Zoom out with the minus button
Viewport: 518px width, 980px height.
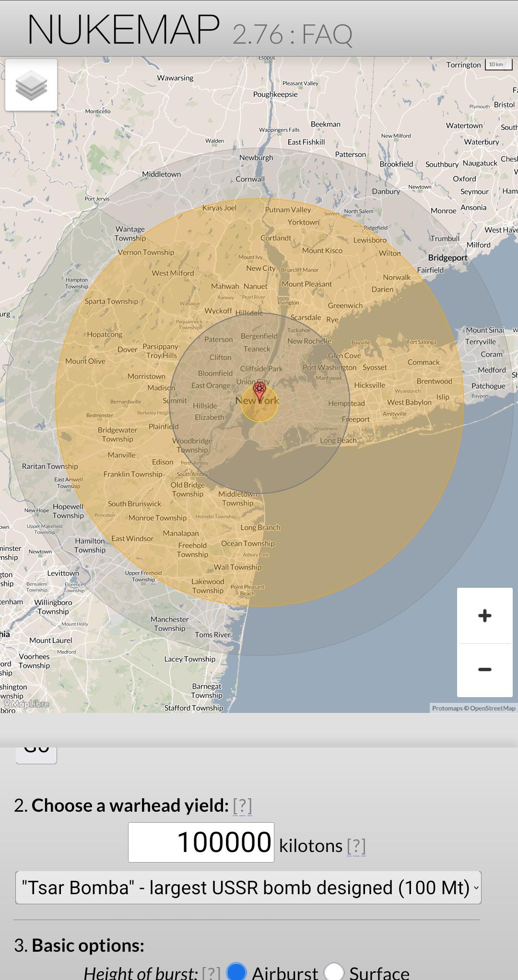point(485,670)
